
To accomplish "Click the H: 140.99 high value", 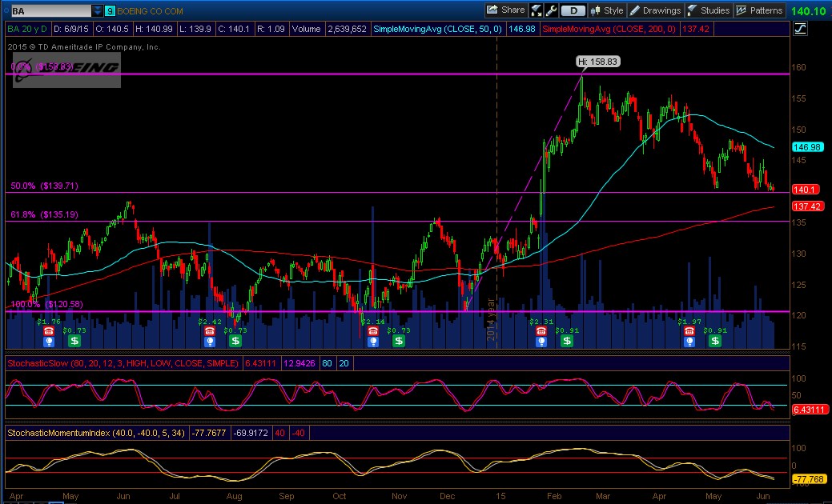I will [154, 29].
